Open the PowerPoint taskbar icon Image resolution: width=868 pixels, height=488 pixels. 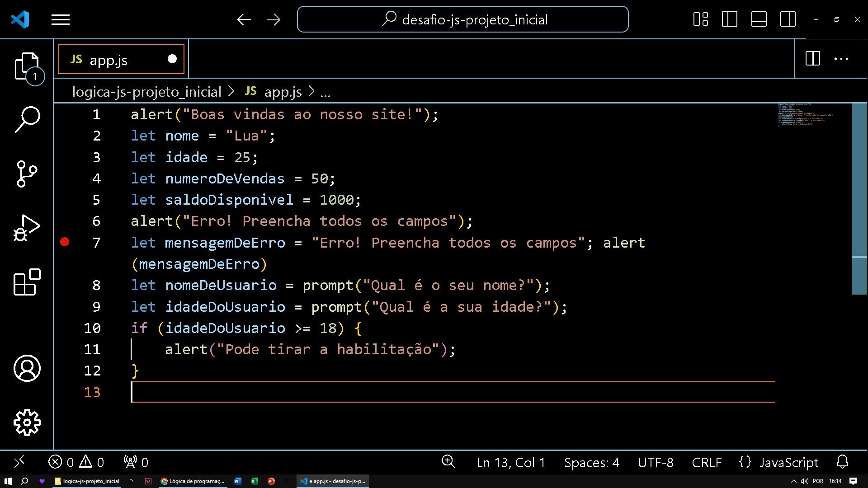pos(271,481)
